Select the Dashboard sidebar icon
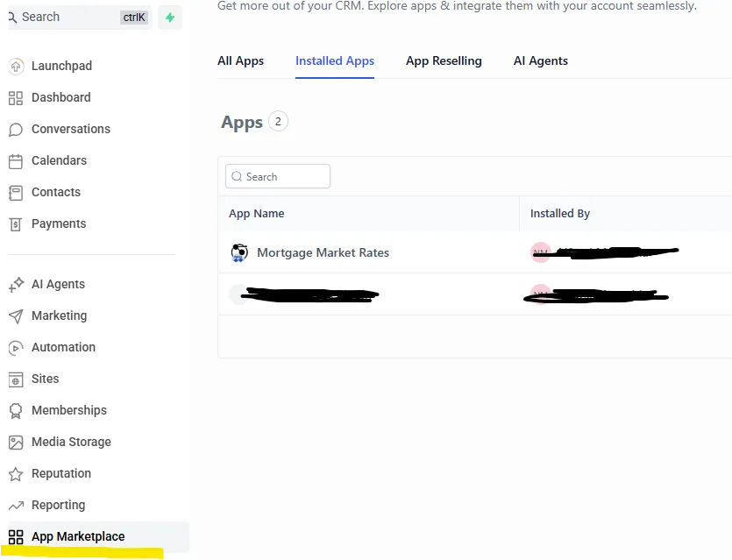Screen dimensions: 732x560 point(60,97)
